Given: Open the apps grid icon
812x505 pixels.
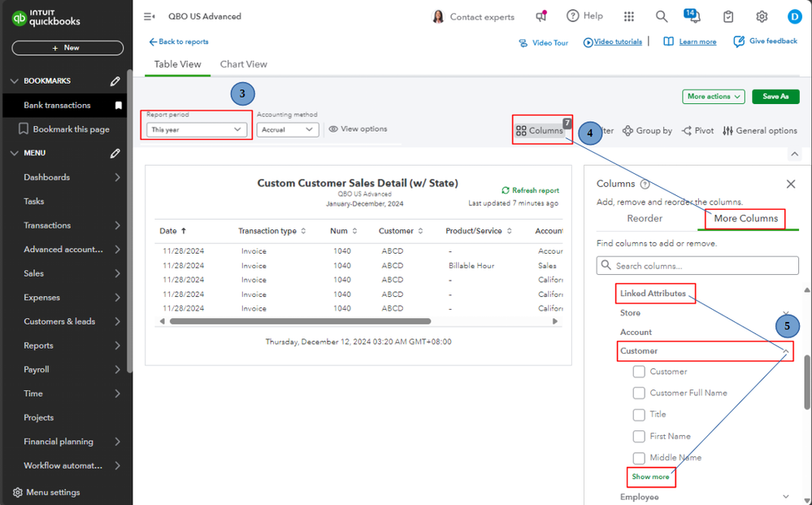Looking at the screenshot, I should pyautogui.click(x=628, y=16).
